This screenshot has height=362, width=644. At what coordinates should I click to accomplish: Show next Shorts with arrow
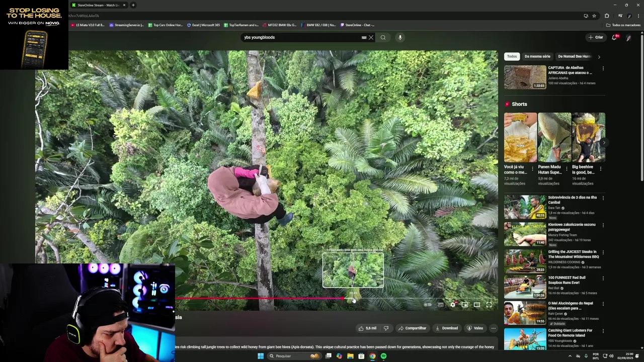pos(603,143)
